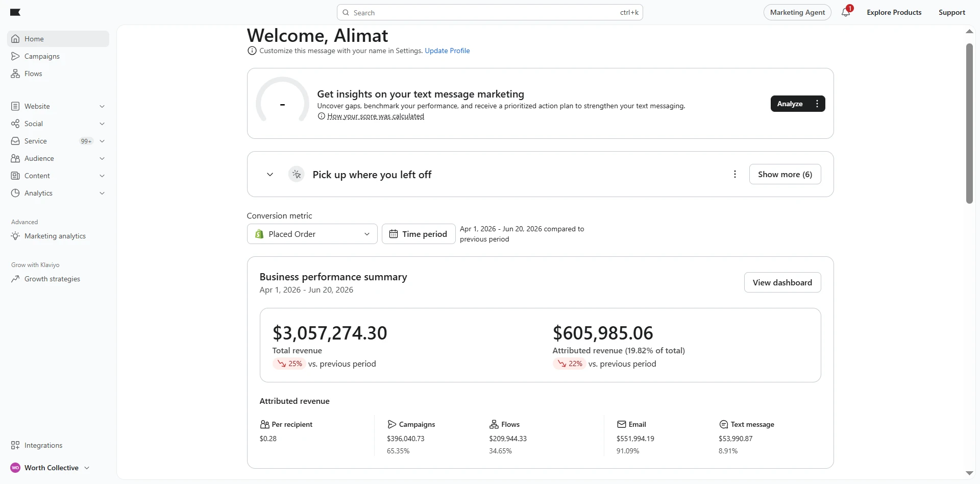Click the $605,985.06 attributed revenue figure
Image resolution: width=980 pixels, height=484 pixels.
click(x=603, y=333)
